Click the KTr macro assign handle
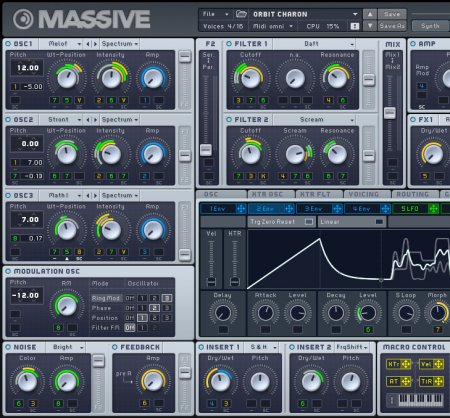Viewport: 450px width, 418px height. (406, 364)
